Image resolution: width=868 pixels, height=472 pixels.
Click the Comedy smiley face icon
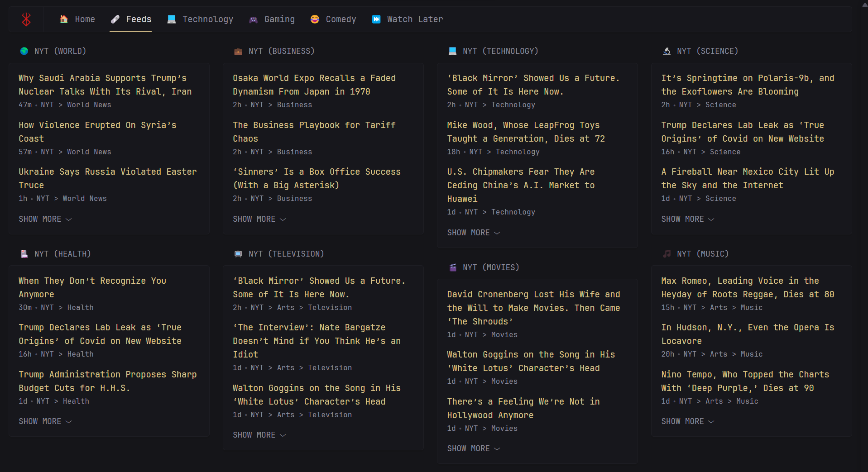click(x=315, y=19)
